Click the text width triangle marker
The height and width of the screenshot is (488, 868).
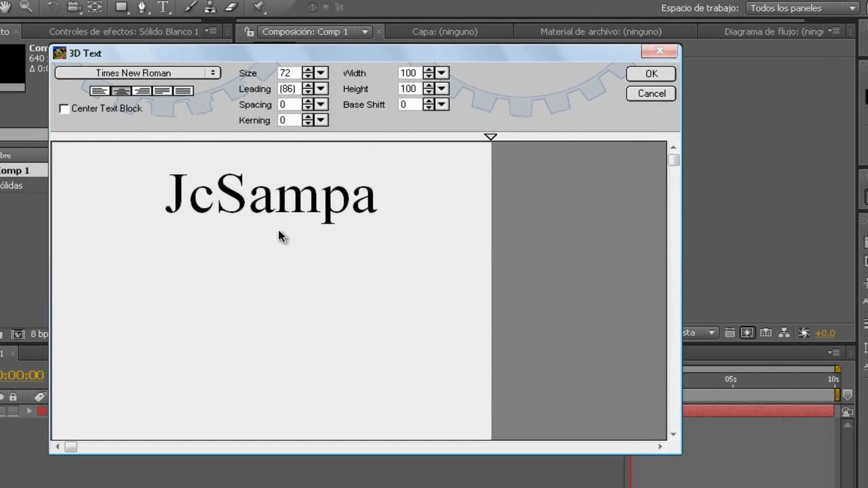pos(490,137)
